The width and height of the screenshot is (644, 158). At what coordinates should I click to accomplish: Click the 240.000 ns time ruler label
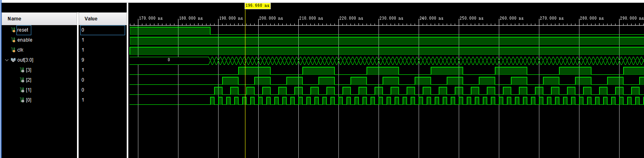[x=431, y=18]
